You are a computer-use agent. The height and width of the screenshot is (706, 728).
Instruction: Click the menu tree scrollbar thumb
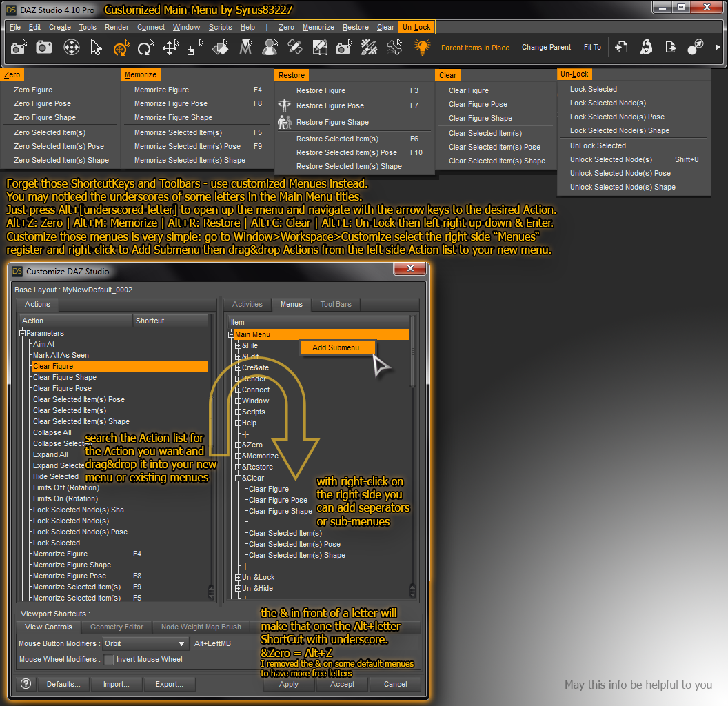click(x=412, y=352)
